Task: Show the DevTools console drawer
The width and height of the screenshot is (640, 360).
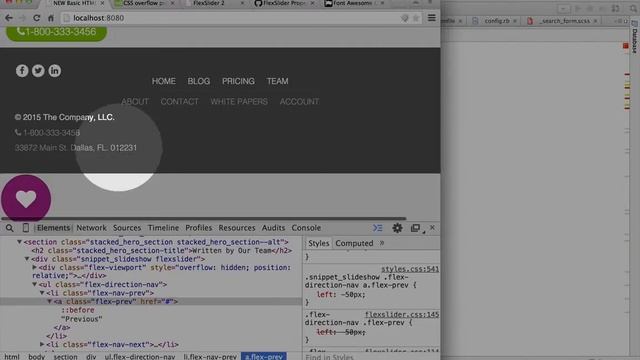Action: pyautogui.click(x=378, y=228)
